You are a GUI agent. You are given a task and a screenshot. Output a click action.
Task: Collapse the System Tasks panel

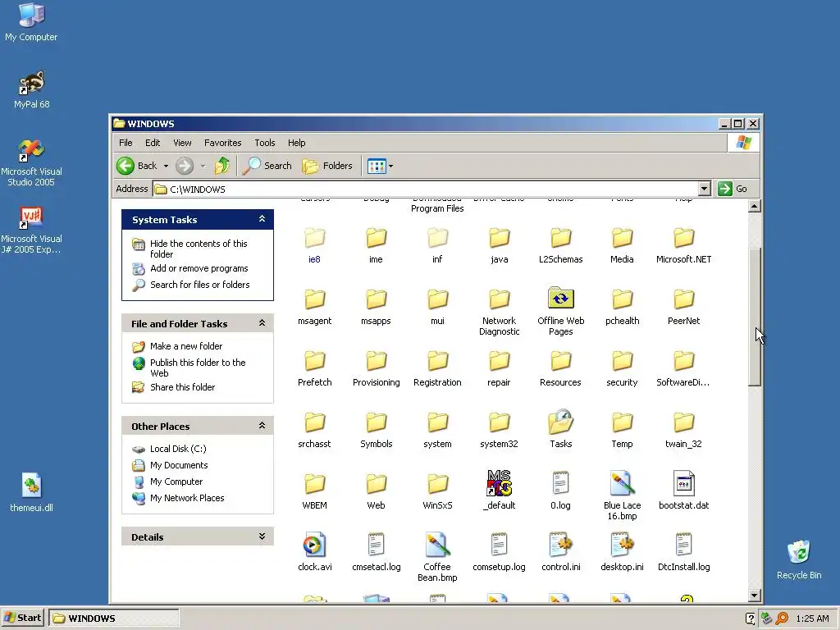coord(262,219)
